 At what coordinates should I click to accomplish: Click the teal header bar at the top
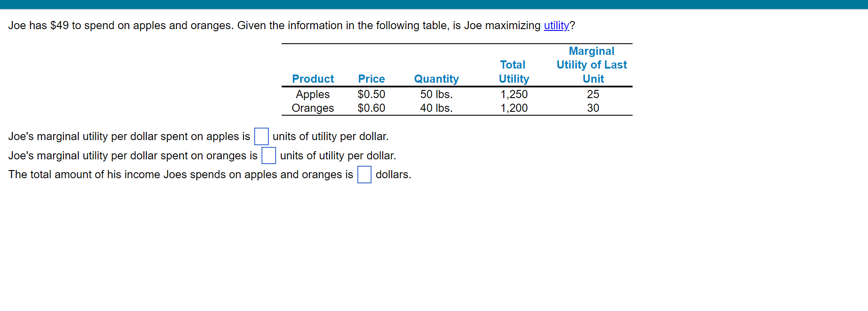click(434, 3)
